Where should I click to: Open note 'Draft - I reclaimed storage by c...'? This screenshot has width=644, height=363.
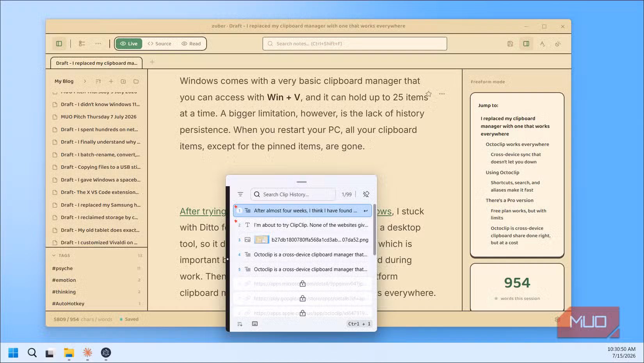coord(96,217)
